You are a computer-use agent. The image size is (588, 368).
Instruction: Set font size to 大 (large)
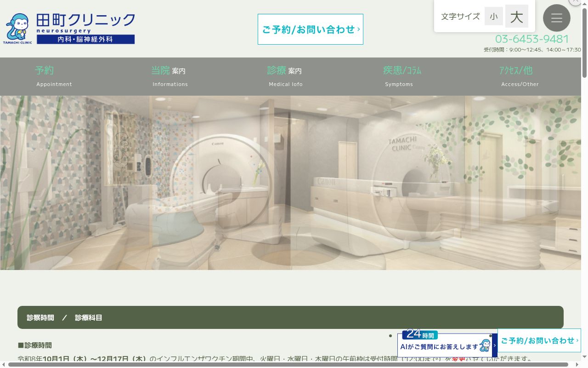tap(517, 17)
